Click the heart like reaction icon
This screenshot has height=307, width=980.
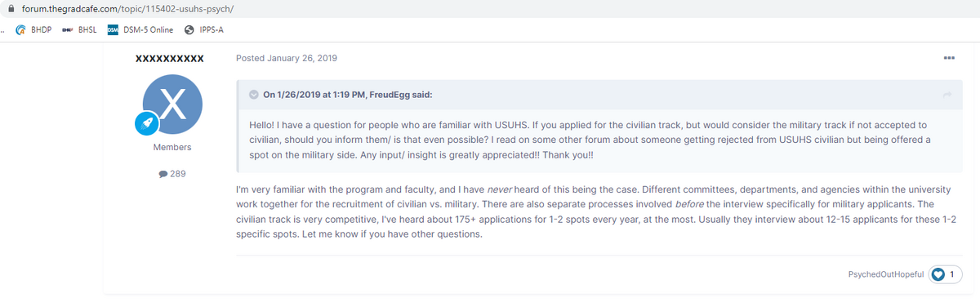click(938, 274)
